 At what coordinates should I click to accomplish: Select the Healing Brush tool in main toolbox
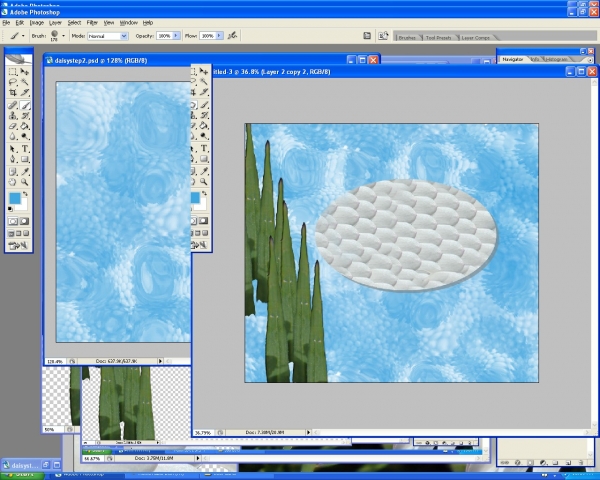(13, 105)
